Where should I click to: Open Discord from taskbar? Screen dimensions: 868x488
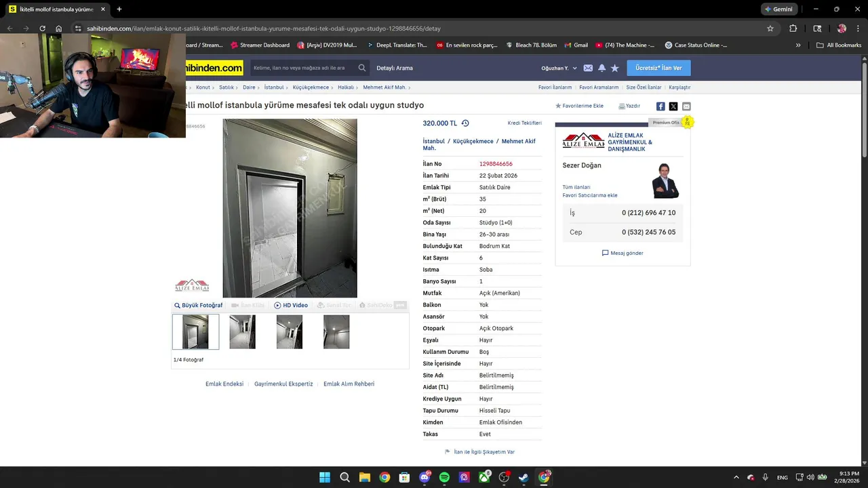pyautogui.click(x=425, y=477)
